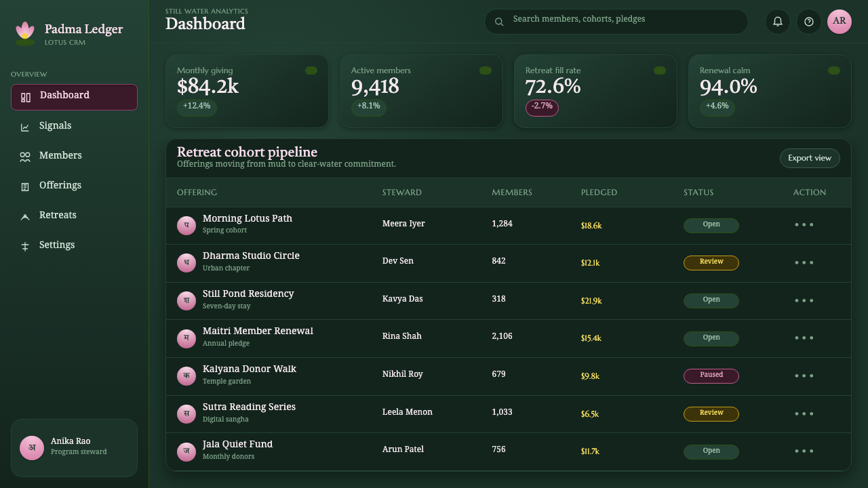Viewport: 868px width, 488px height.
Task: Click the Retreats icon in sidebar
Action: coord(25,217)
